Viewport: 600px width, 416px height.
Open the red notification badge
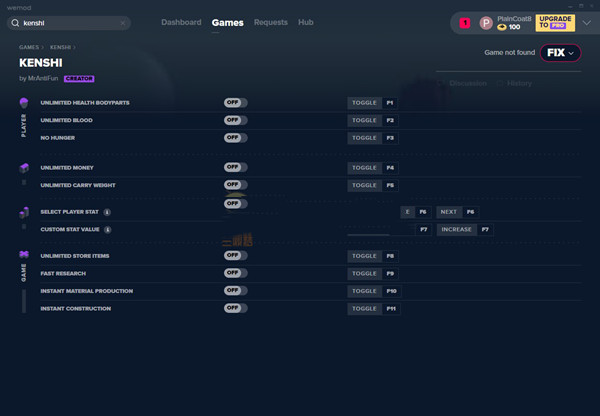[465, 23]
